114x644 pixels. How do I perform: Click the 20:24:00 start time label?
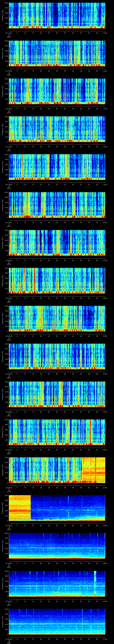9,412
